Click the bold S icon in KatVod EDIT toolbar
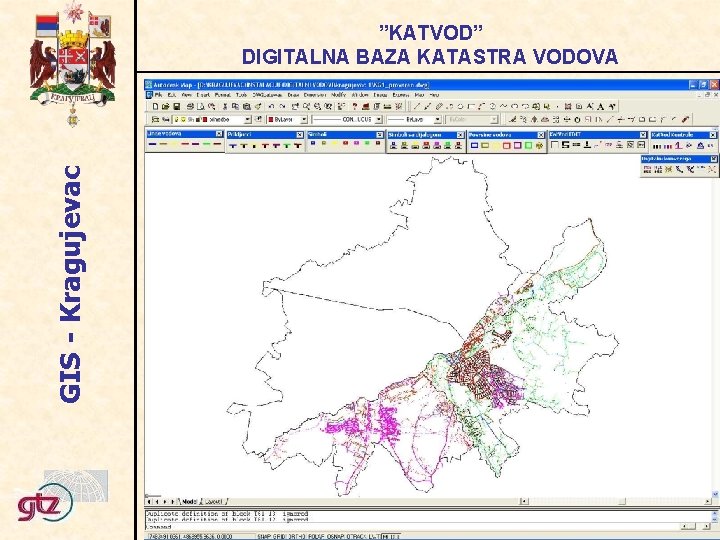 (x=565, y=145)
